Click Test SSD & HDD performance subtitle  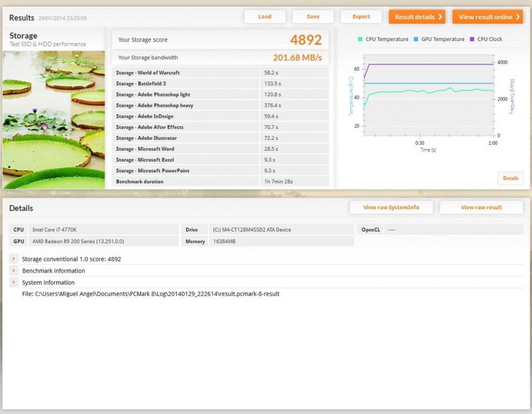coord(47,44)
